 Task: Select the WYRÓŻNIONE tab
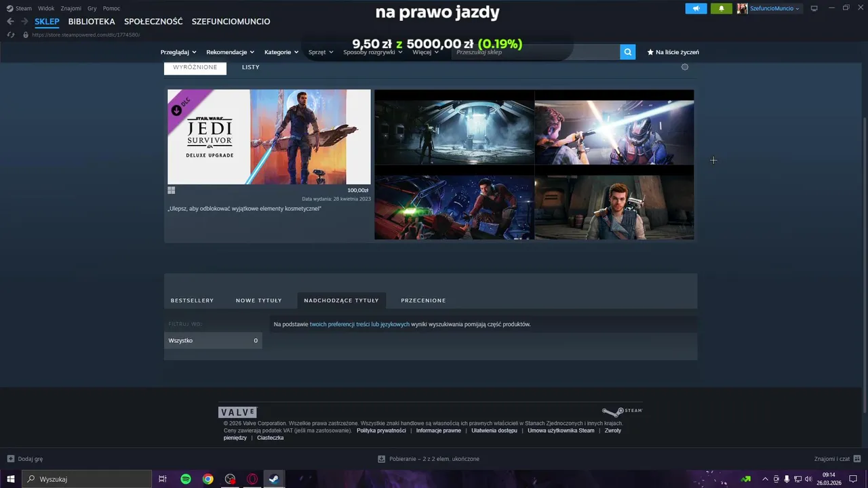click(x=195, y=67)
